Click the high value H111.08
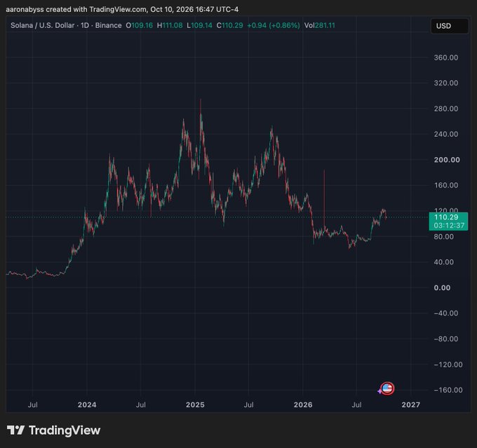Viewport: 477px width, 448px height. point(170,25)
